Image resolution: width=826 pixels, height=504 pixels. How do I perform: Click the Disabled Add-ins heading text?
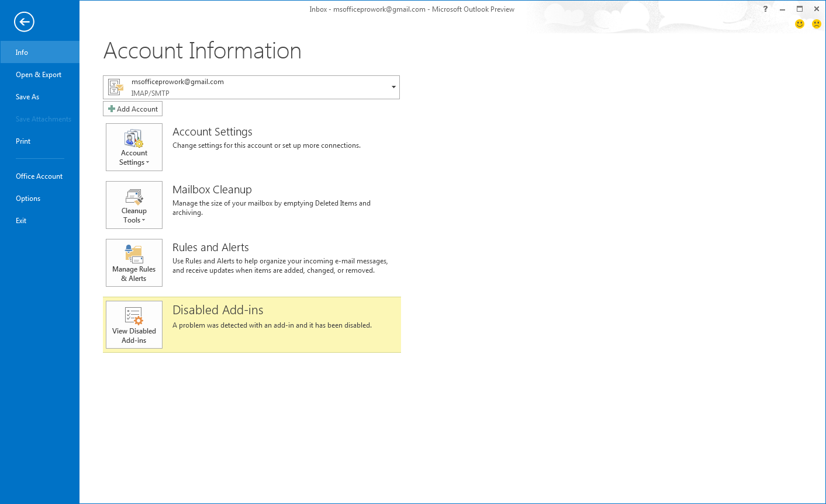click(x=217, y=310)
